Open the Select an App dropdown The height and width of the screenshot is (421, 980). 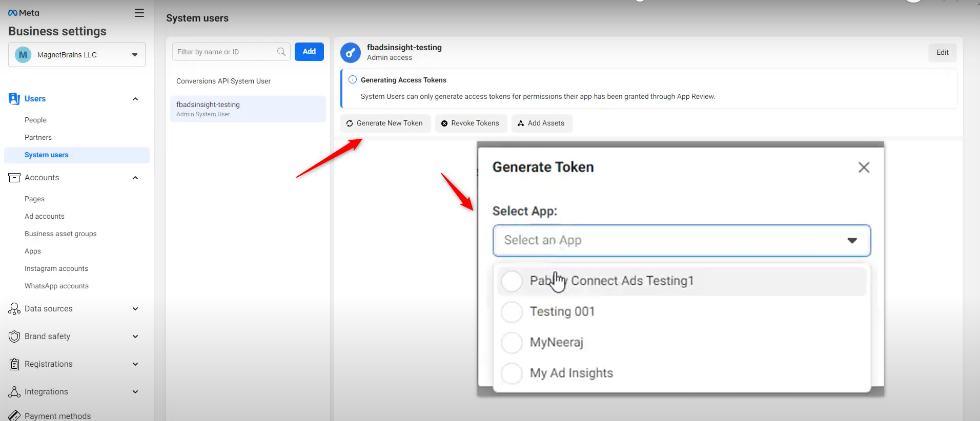(682, 241)
